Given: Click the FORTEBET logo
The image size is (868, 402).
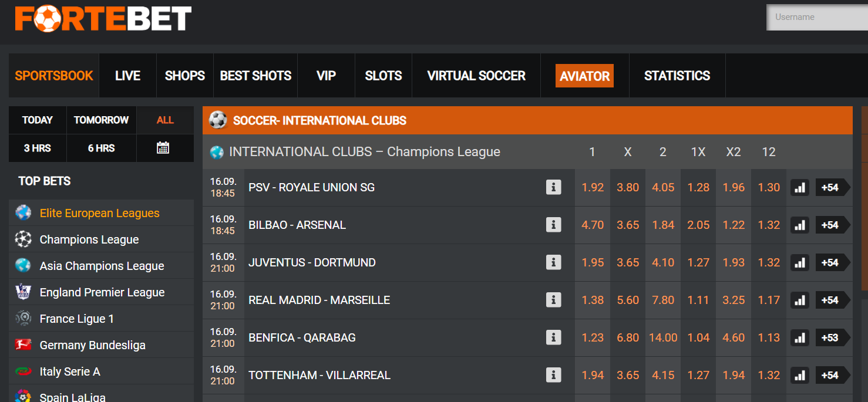Looking at the screenshot, I should point(103,19).
